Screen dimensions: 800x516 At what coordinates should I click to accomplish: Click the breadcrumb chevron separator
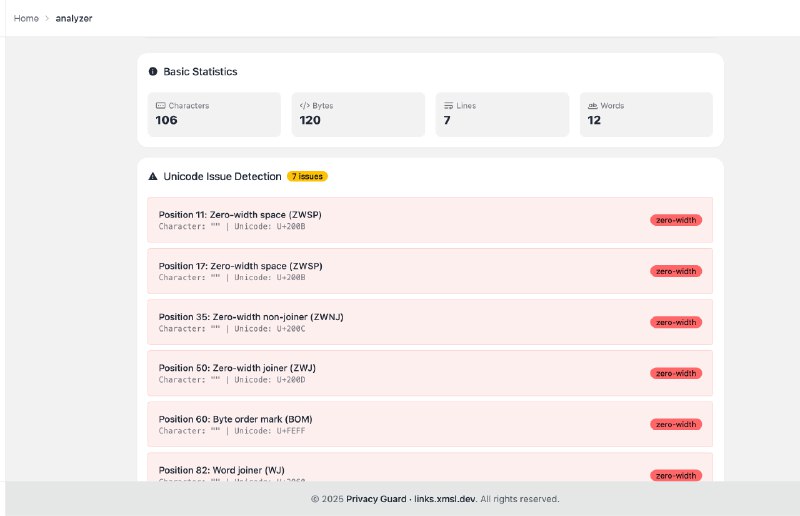[x=47, y=18]
